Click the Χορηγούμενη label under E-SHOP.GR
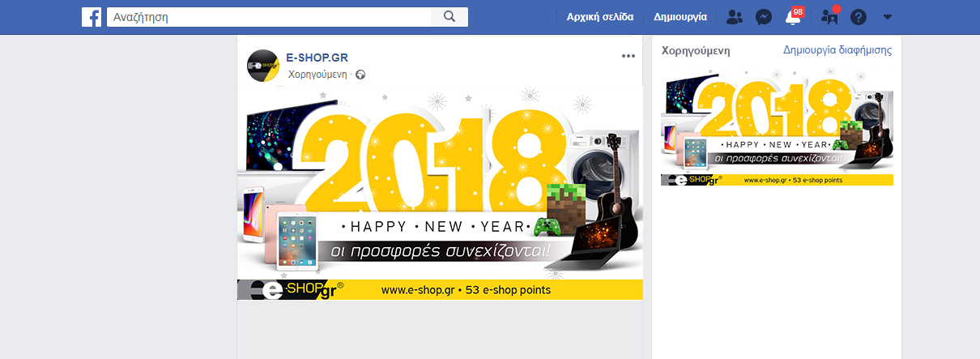Screen dimensions: 980x359 [317, 75]
